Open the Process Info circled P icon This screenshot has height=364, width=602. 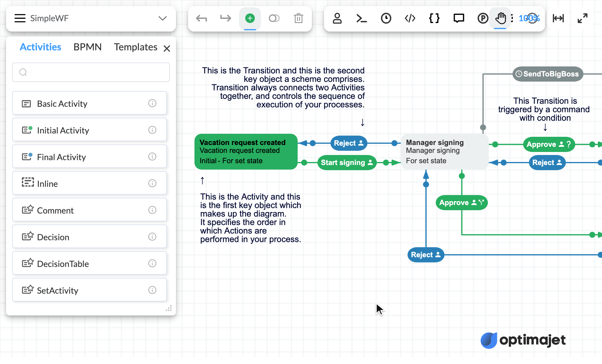[x=483, y=18]
